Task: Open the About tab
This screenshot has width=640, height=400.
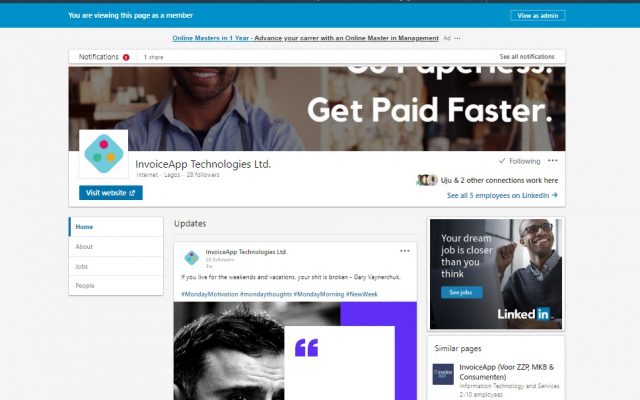Action: (x=116, y=247)
